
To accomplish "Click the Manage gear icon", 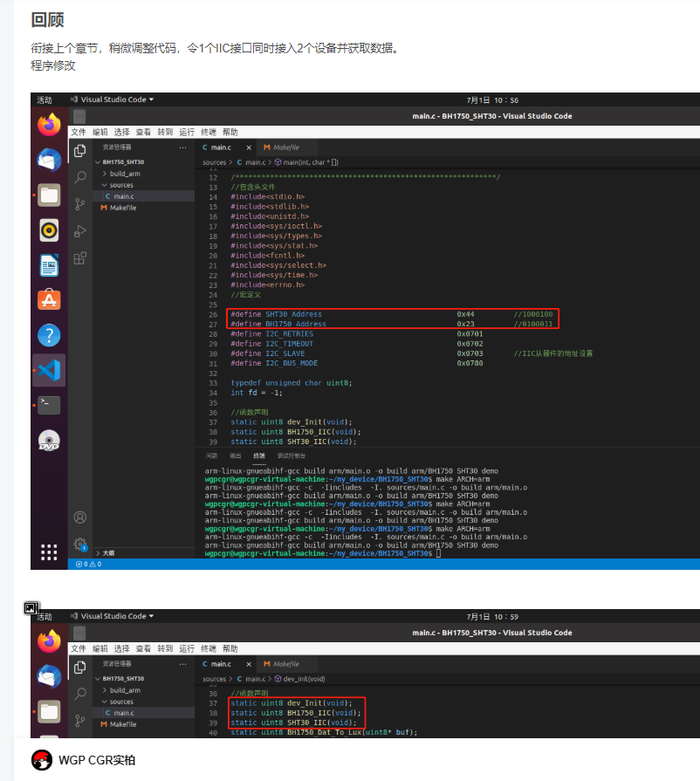I will tap(79, 544).
